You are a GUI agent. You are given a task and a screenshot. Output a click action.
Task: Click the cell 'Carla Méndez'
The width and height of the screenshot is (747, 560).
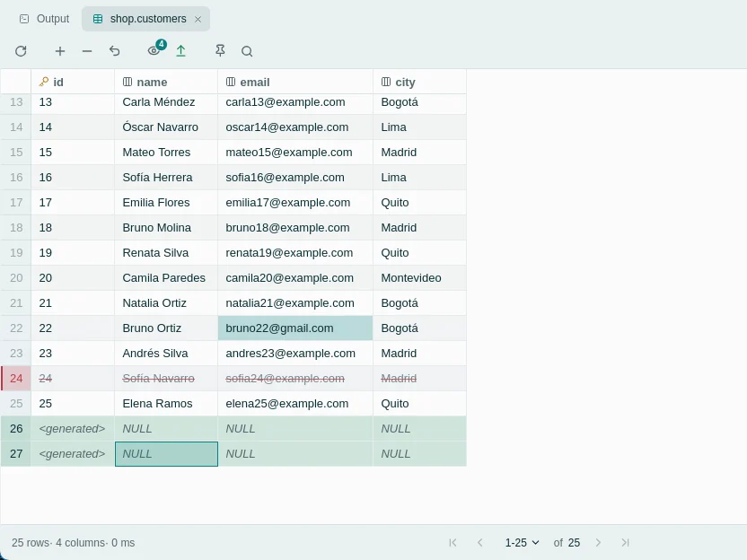pyautogui.click(x=166, y=102)
